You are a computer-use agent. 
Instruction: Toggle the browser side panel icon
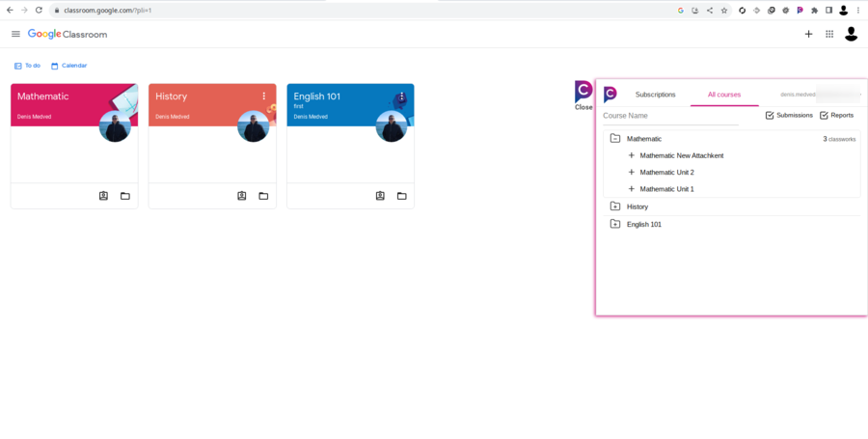(828, 10)
